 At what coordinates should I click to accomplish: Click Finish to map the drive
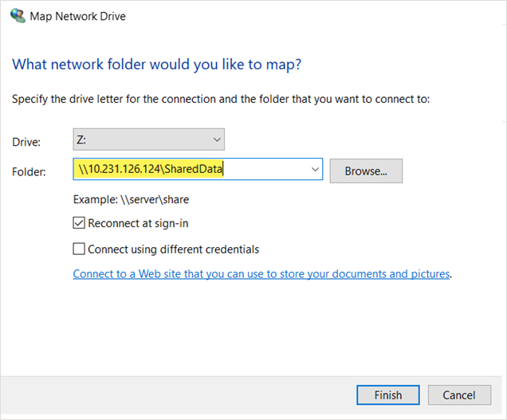pyautogui.click(x=388, y=394)
